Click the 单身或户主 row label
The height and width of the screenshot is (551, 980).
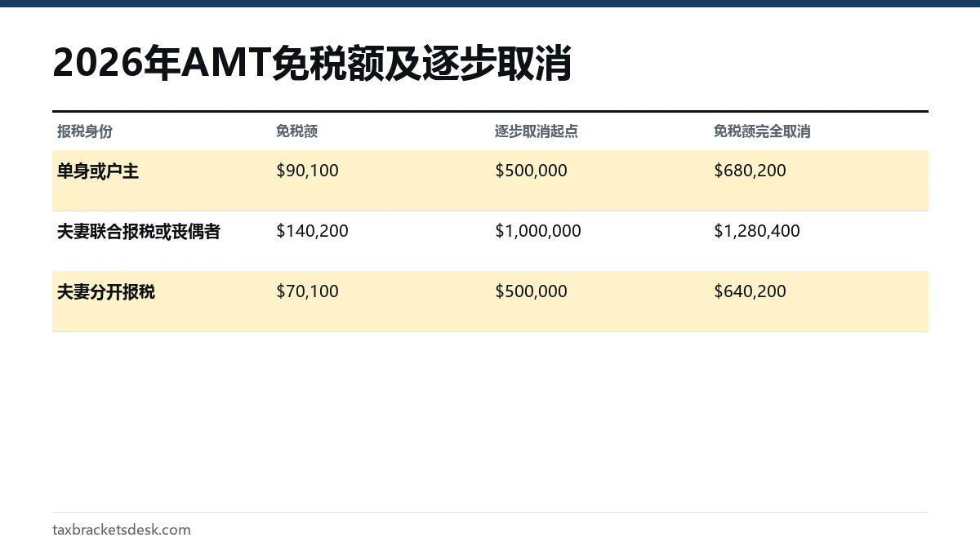coord(98,171)
